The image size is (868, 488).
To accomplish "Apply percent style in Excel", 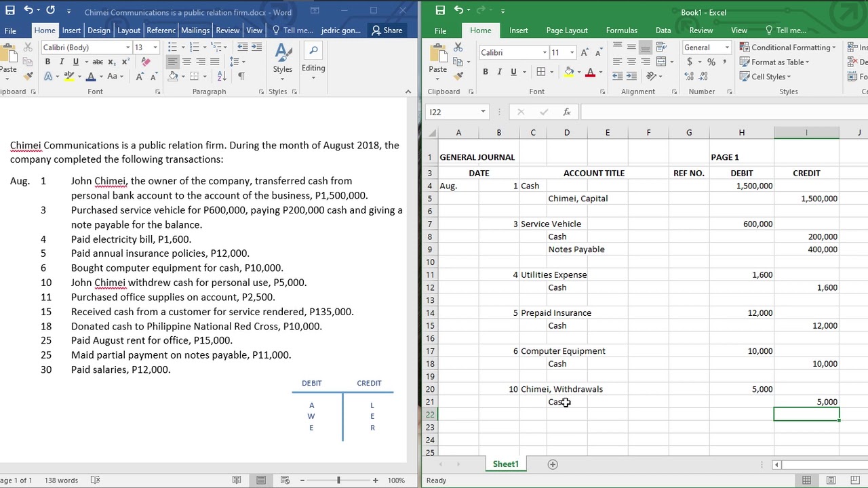I will [x=711, y=62].
